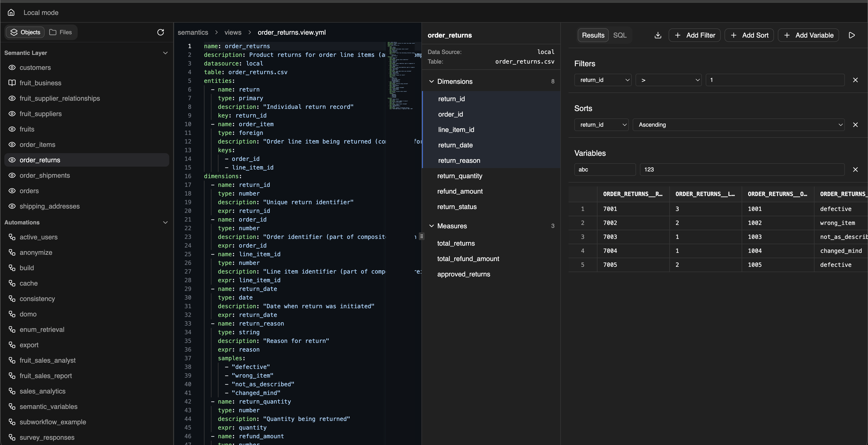Screen dimensions: 868x445
Task: Click the refresh icon in the Objects panel
Action: [160, 32]
